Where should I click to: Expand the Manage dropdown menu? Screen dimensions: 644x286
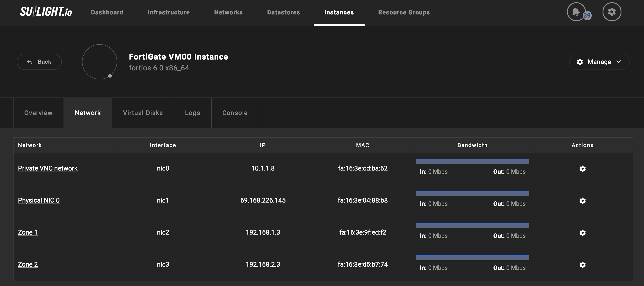(599, 62)
